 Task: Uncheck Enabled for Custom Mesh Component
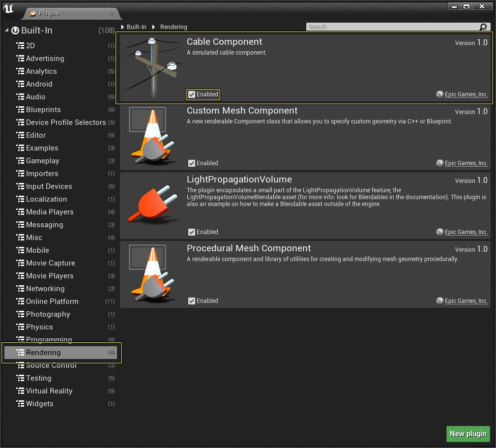[192, 163]
